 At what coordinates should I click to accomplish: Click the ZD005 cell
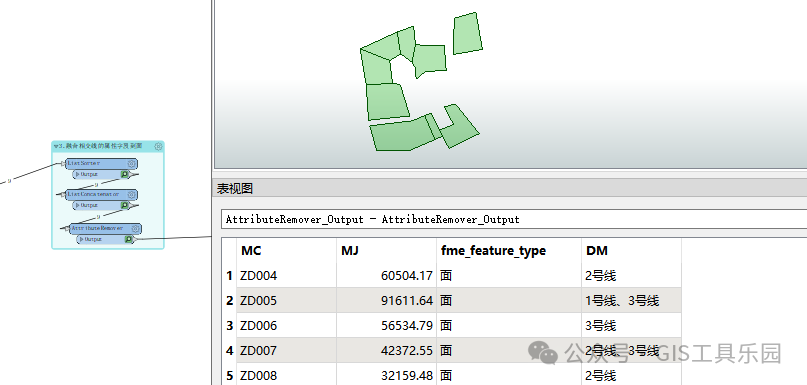pos(286,301)
